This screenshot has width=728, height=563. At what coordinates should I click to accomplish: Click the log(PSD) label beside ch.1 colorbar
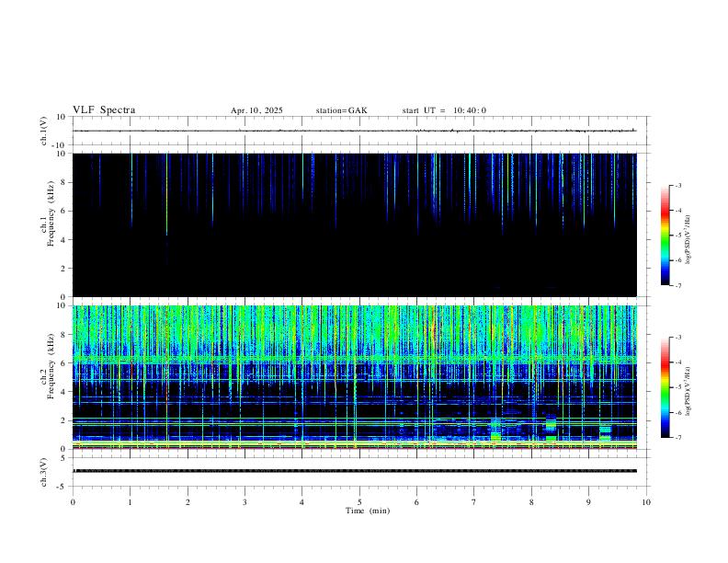(x=688, y=239)
